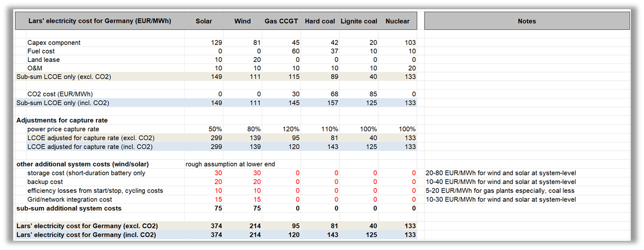Select the Hard coal column header

point(320,21)
